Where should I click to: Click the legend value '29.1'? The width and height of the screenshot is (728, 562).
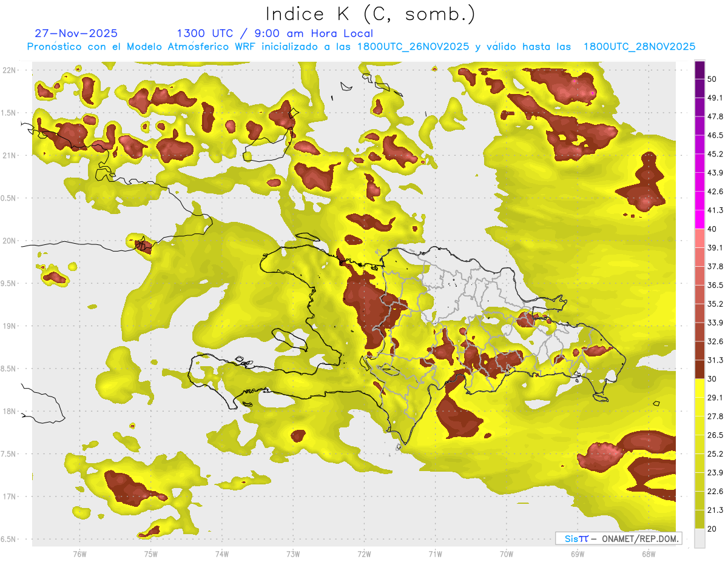point(715,398)
